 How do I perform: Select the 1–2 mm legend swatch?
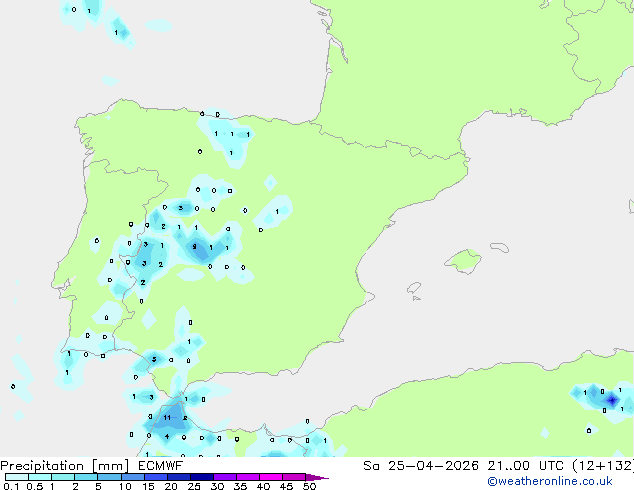click(63, 477)
